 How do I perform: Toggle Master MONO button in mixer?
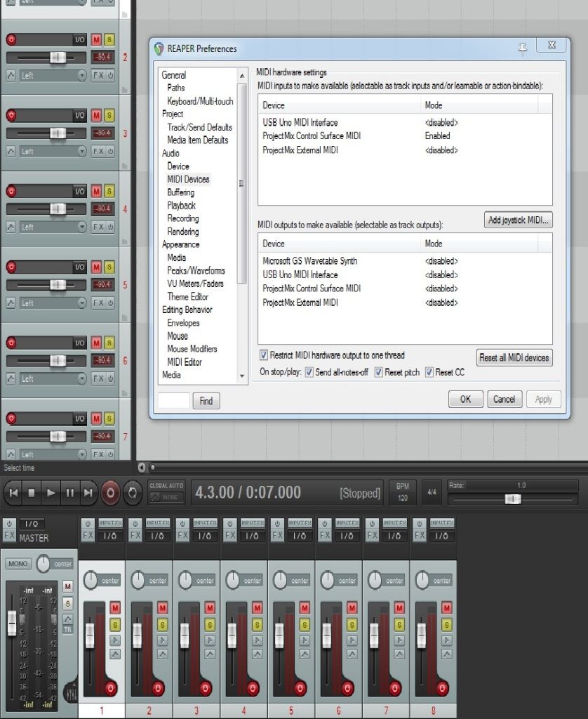click(x=18, y=564)
